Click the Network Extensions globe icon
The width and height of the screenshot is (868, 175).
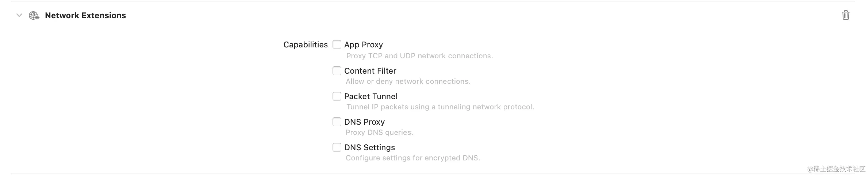[x=34, y=15]
